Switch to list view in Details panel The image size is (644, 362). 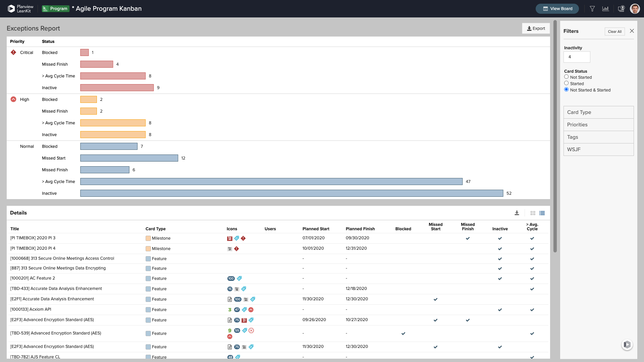[x=542, y=213]
